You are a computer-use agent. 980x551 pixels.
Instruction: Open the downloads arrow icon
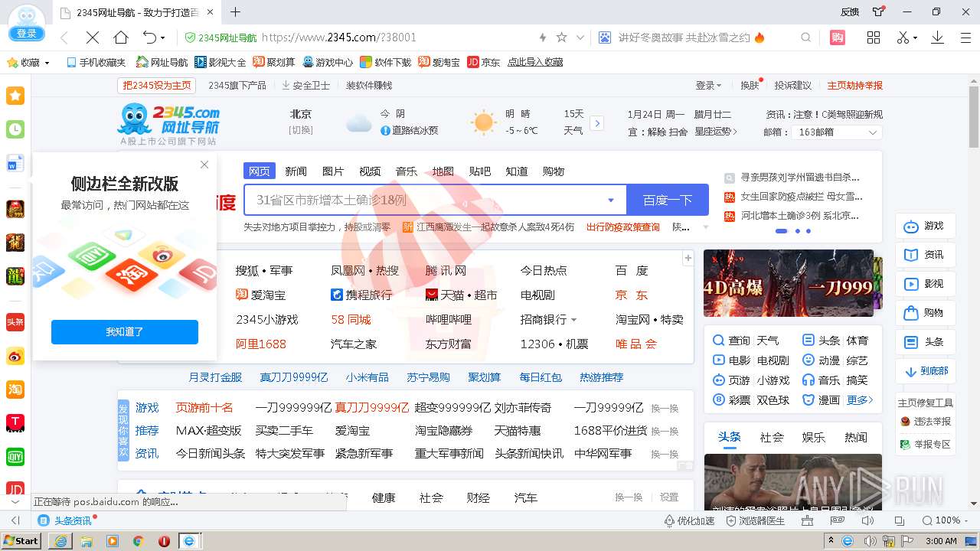click(x=937, y=37)
